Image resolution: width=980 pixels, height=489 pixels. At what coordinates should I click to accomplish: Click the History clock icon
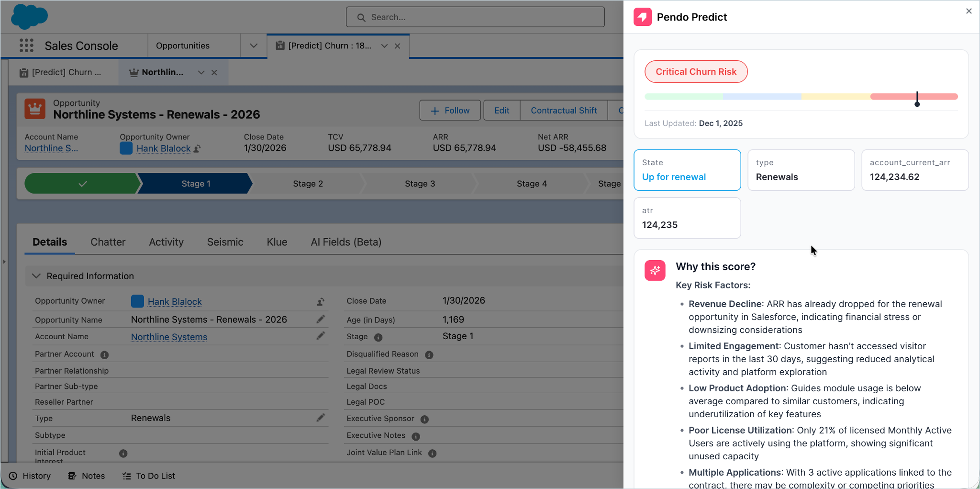coord(13,476)
